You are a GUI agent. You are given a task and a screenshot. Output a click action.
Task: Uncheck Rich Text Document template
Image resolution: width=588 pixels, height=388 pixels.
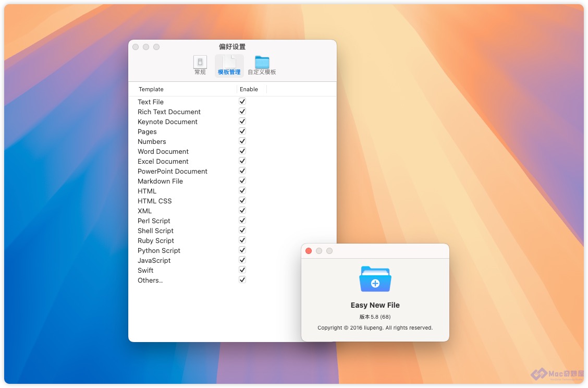[x=242, y=112]
